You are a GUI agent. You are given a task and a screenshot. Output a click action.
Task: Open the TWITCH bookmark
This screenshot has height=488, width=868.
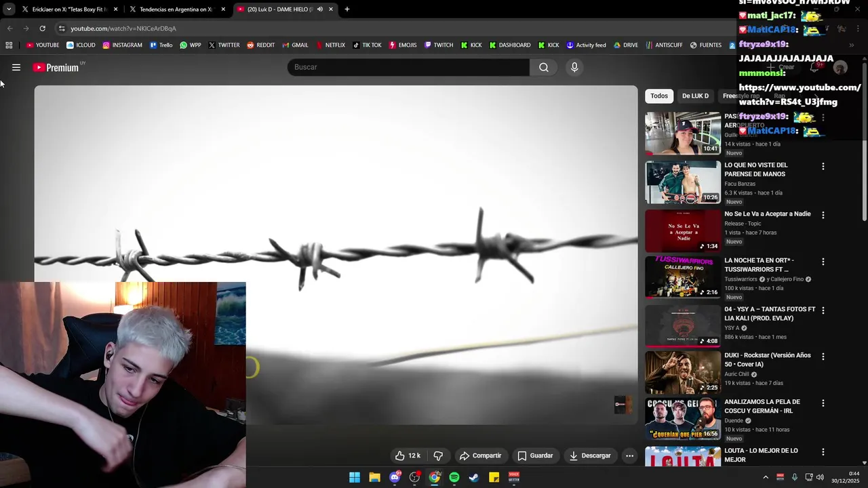tap(438, 45)
